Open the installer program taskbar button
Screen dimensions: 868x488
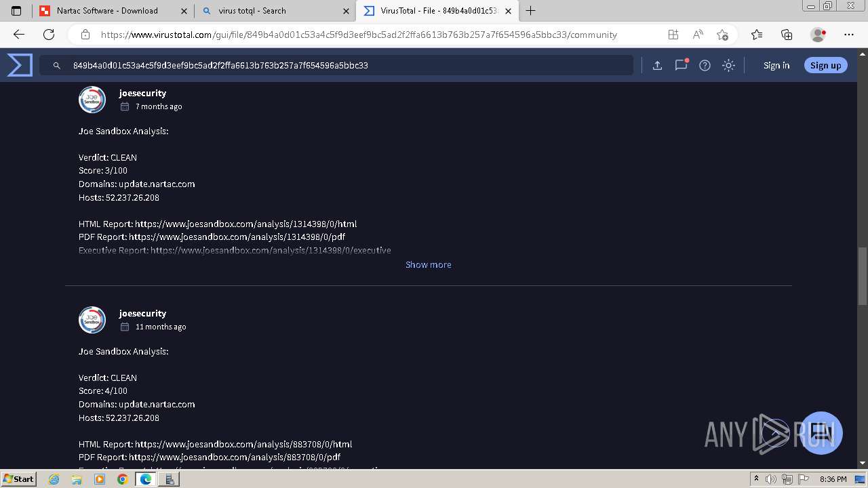tap(170, 479)
